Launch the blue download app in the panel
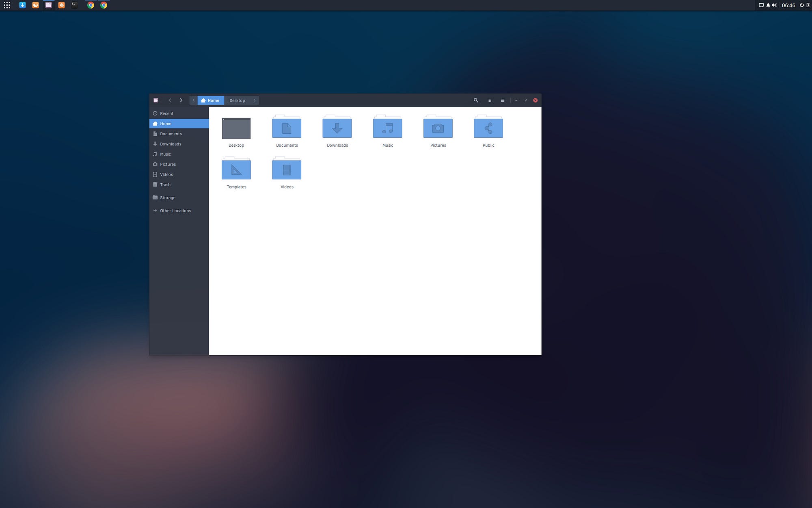 22,5
